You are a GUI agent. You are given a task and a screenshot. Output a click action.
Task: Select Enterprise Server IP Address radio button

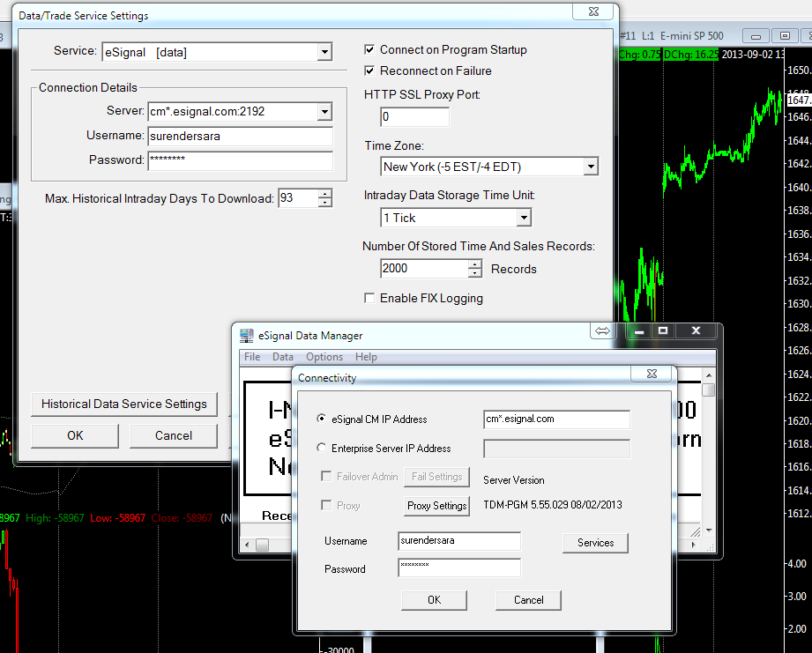[x=322, y=448]
